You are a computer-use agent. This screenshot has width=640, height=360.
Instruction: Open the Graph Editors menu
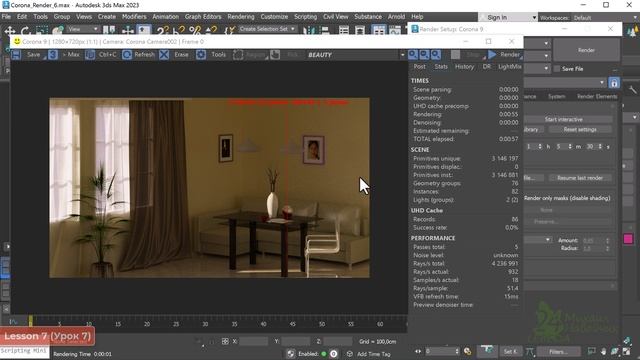click(x=203, y=17)
